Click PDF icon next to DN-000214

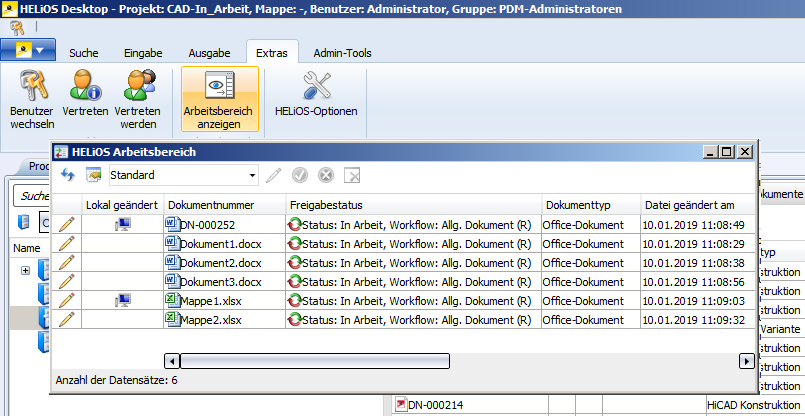tap(400, 405)
